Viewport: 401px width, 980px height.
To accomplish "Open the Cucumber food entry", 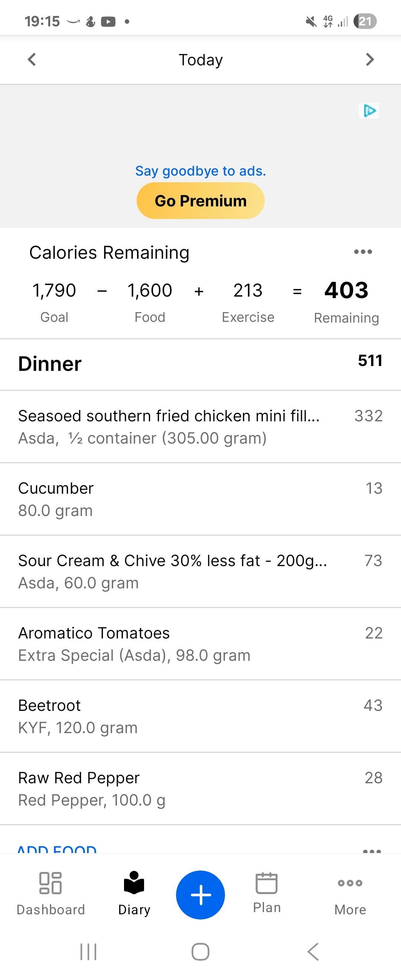I will pos(200,499).
